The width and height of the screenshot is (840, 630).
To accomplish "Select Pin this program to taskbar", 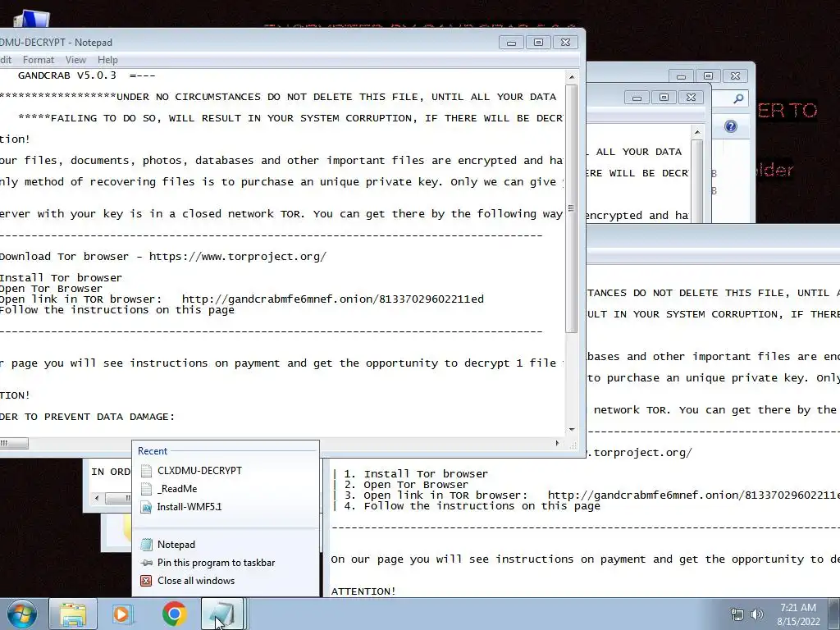I will coord(226,563).
